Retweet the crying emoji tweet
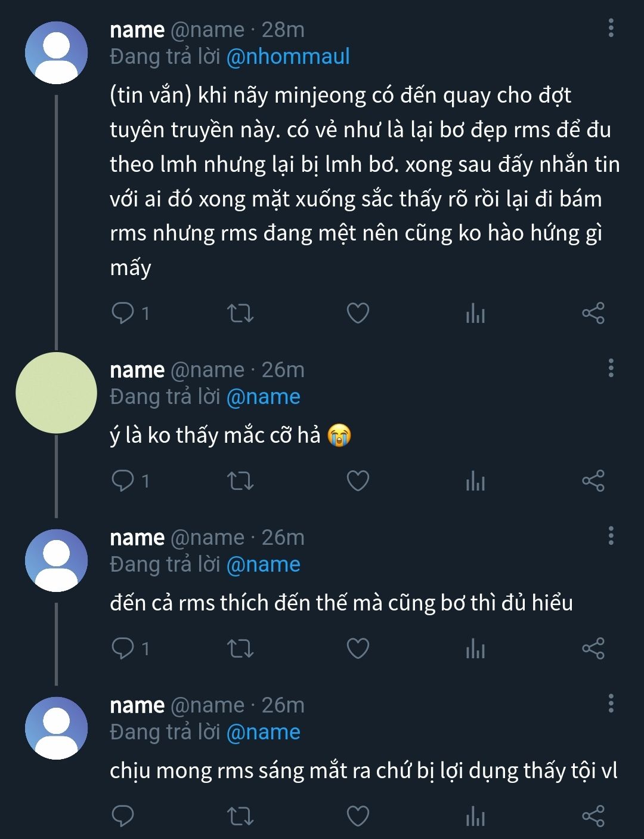Viewport: 644px width, 839px height. pyautogui.click(x=241, y=480)
